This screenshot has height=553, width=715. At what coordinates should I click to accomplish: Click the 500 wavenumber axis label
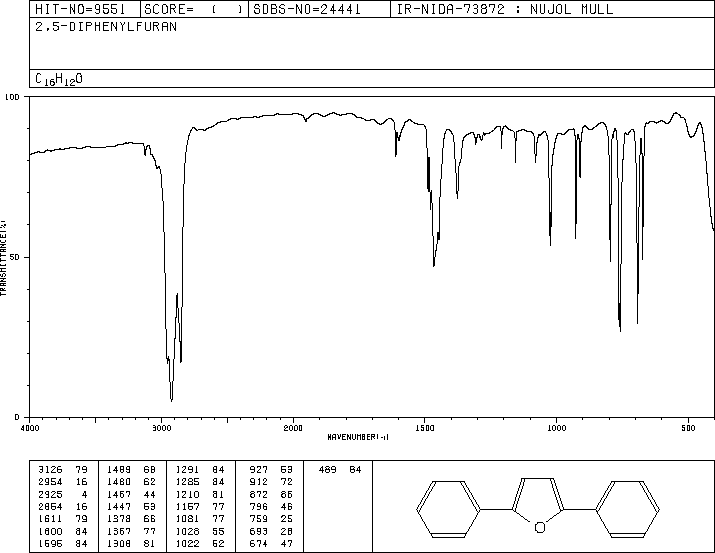[x=689, y=428]
